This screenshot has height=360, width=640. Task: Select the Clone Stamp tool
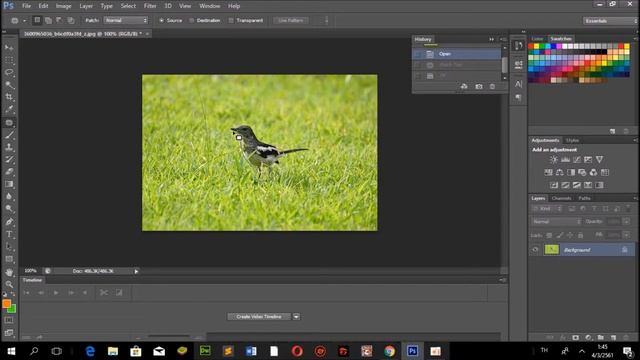coord(9,147)
